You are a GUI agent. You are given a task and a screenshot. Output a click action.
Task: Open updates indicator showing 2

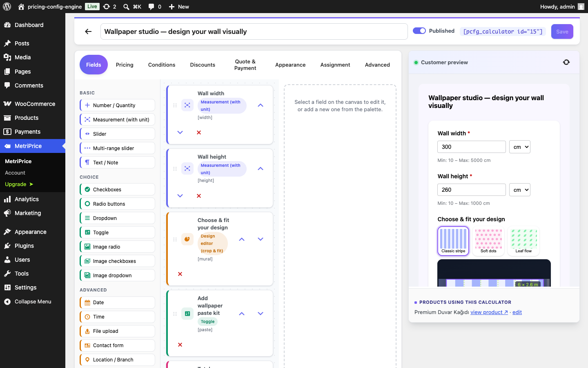click(x=110, y=7)
